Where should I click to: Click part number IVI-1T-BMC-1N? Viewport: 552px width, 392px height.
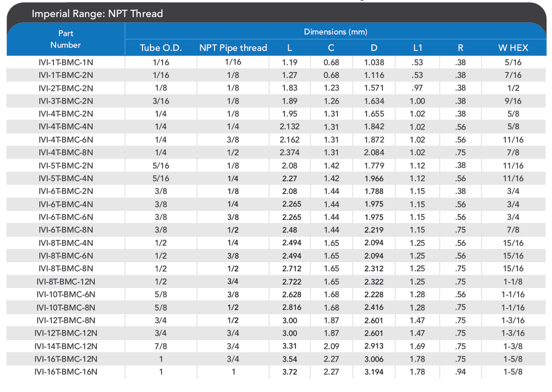tap(66, 63)
